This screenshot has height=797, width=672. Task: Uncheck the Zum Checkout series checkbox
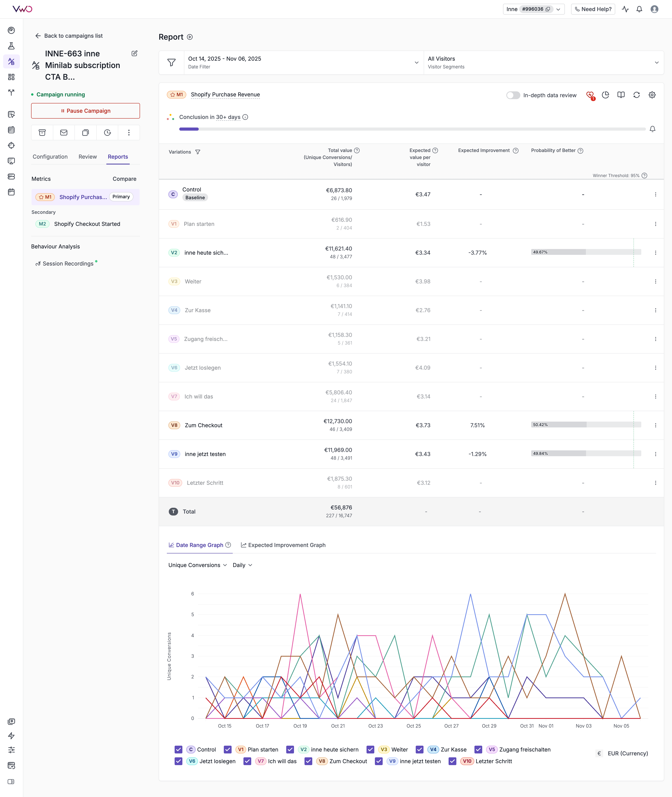tap(309, 761)
